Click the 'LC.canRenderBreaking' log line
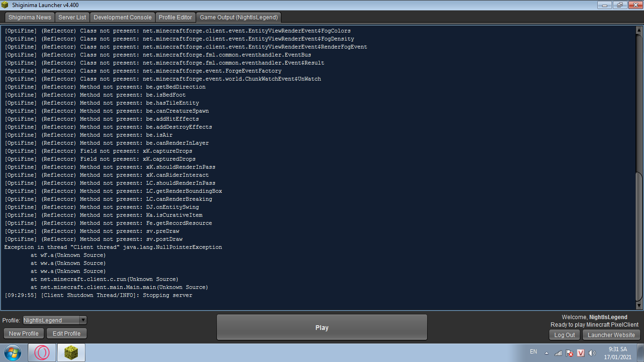The width and height of the screenshot is (644, 362). (x=108, y=199)
